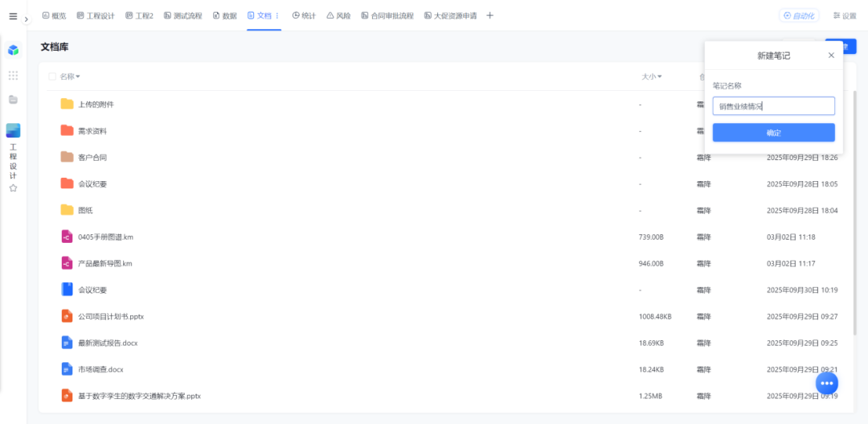The image size is (868, 424).
Task: Open file name 公司项目计划书.pptx
Action: click(111, 316)
